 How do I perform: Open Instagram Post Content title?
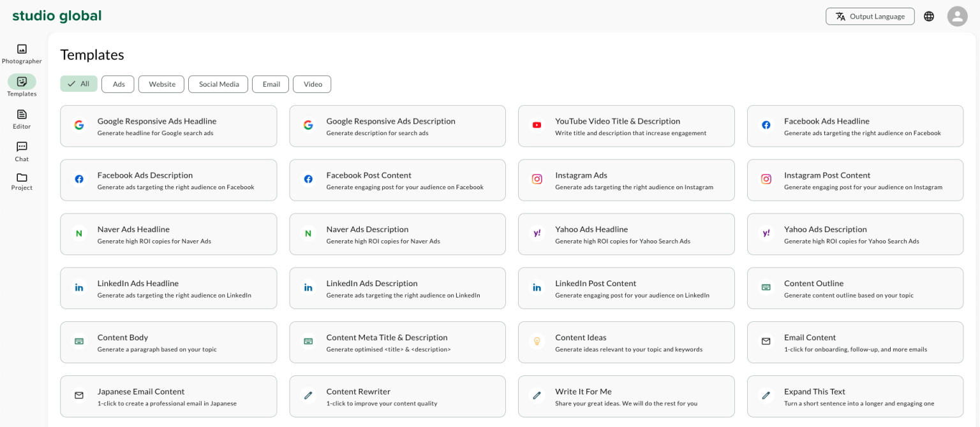(828, 175)
